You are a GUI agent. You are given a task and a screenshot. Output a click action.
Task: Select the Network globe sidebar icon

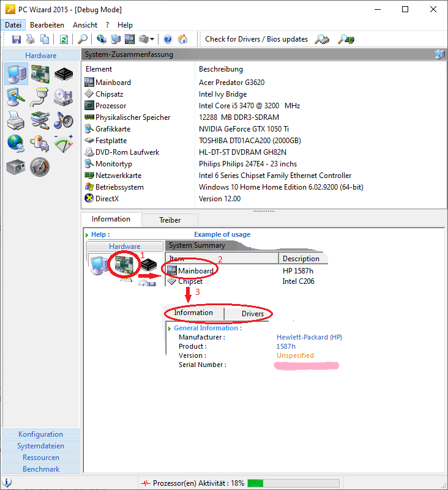tap(16, 143)
